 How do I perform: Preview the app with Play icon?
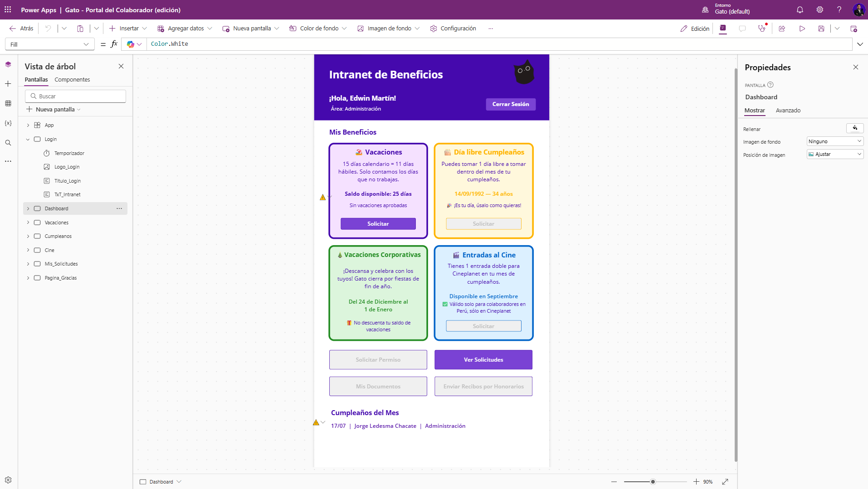(802, 28)
